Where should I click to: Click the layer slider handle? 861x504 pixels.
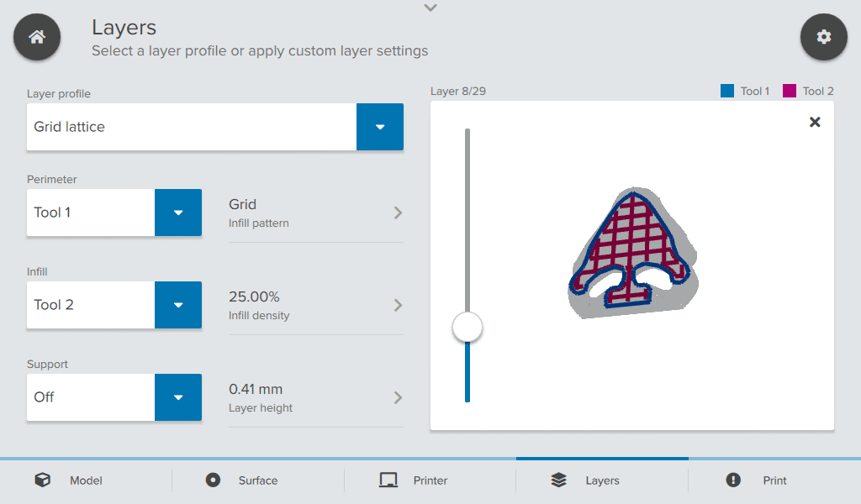pyautogui.click(x=467, y=327)
